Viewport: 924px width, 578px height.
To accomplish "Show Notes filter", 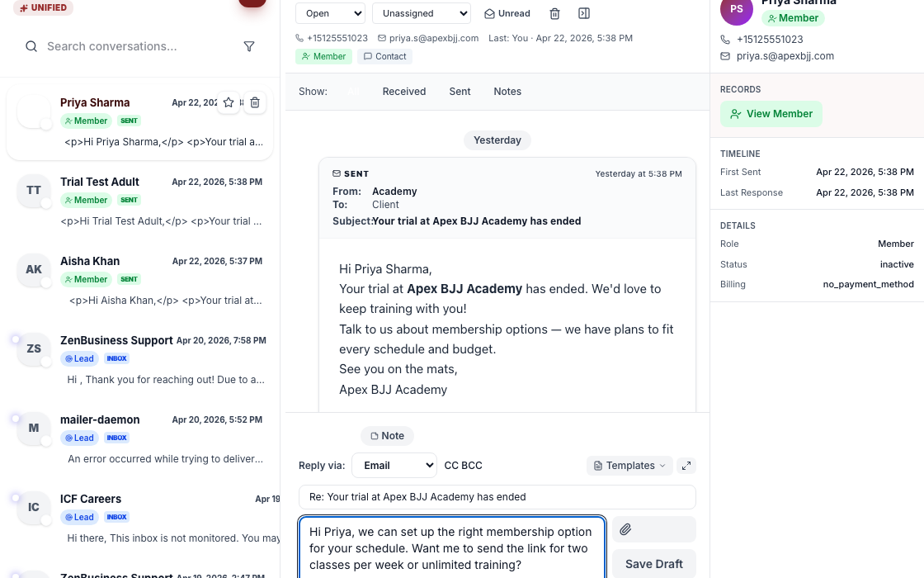I will [x=507, y=92].
